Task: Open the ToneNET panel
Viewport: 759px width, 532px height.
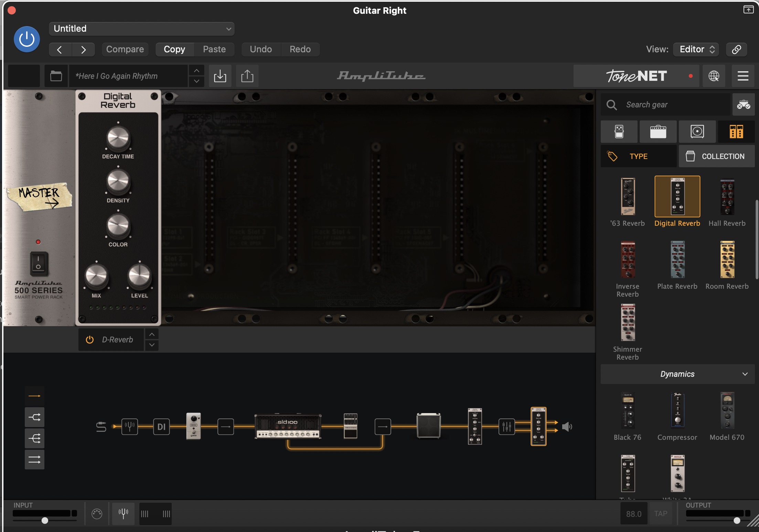Action: click(636, 76)
